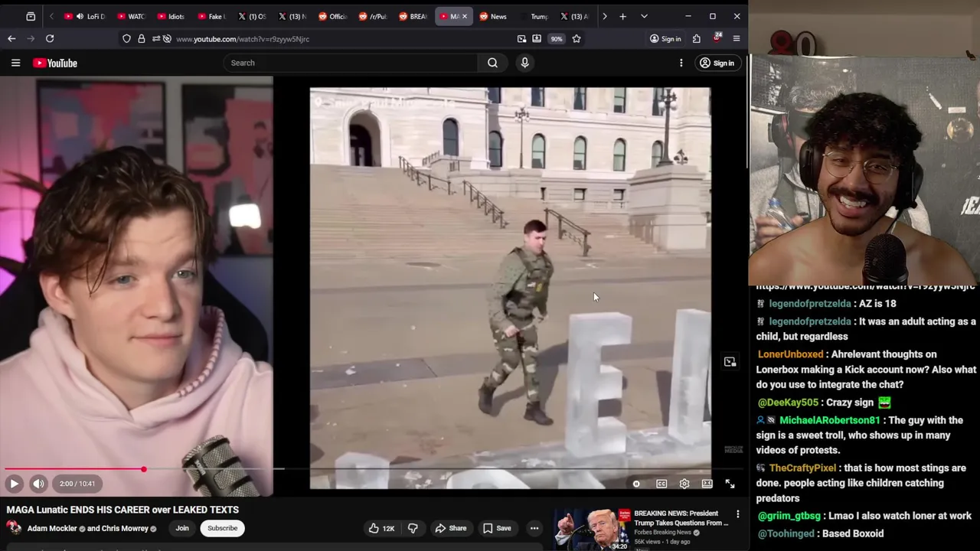Switch to the Fake tab
The height and width of the screenshot is (551, 980).
(x=211, y=16)
